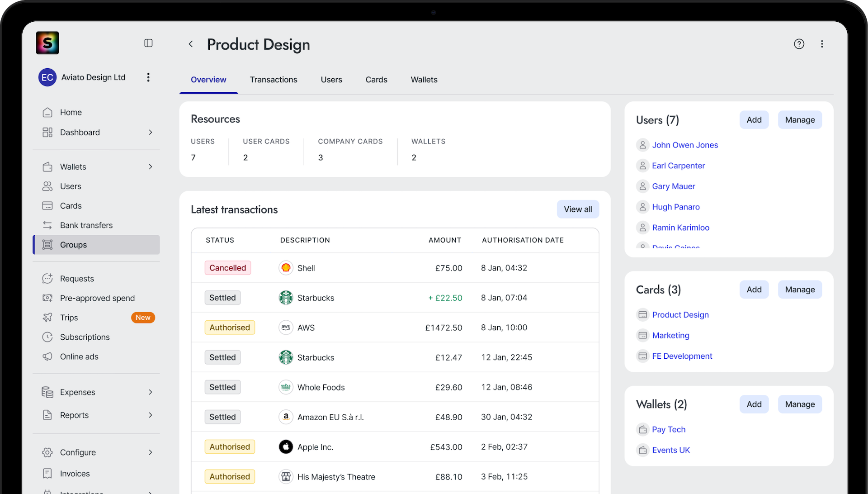
Task: Expand the Expenses section
Action: pyautogui.click(x=150, y=392)
